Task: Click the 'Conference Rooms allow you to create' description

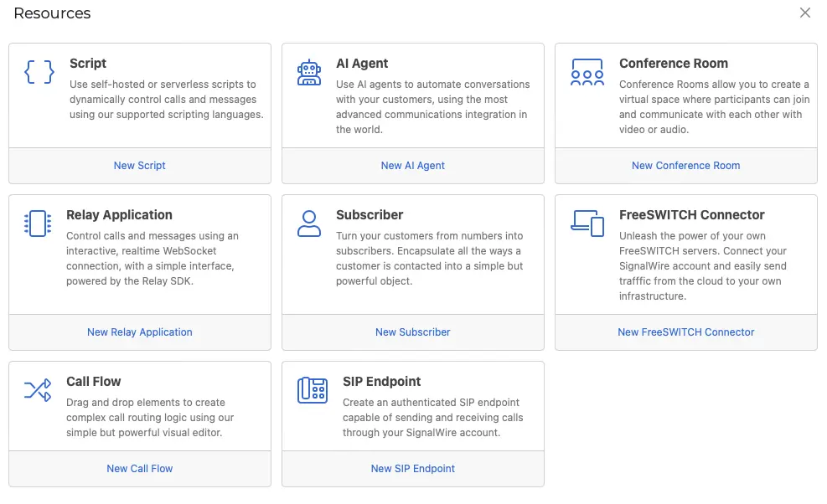Action: tap(715, 107)
